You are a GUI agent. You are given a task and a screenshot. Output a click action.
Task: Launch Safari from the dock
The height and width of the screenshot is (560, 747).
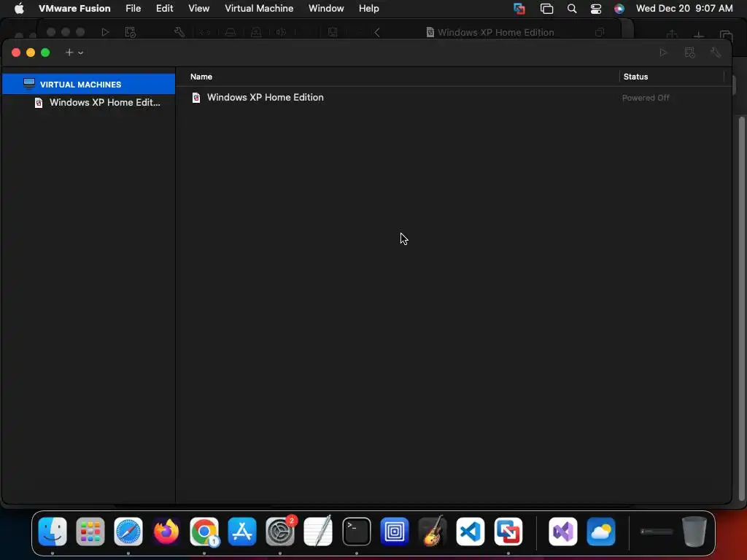128,532
